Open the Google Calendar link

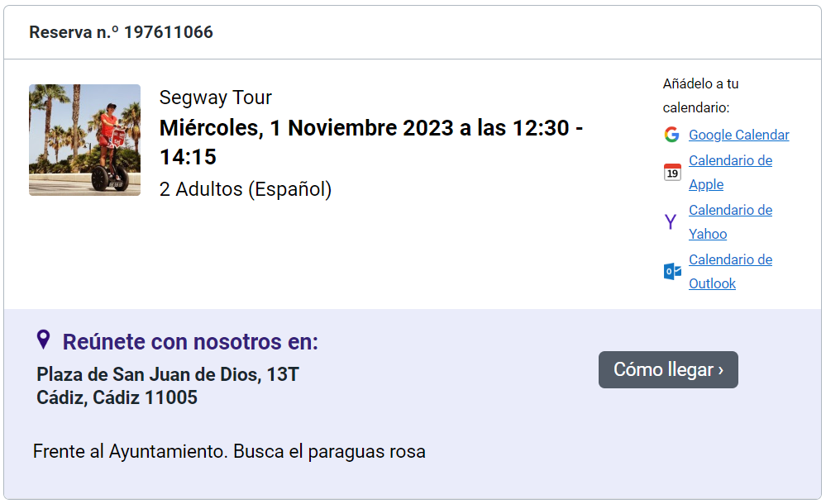(x=738, y=135)
